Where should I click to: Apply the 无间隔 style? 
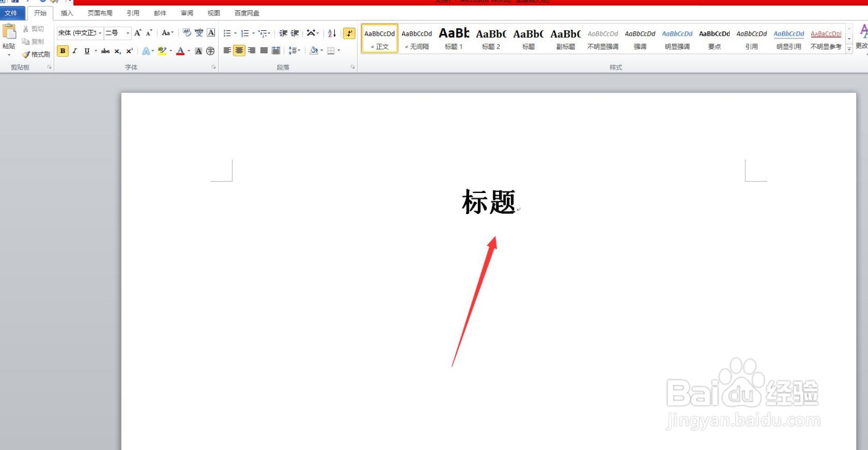coord(417,38)
